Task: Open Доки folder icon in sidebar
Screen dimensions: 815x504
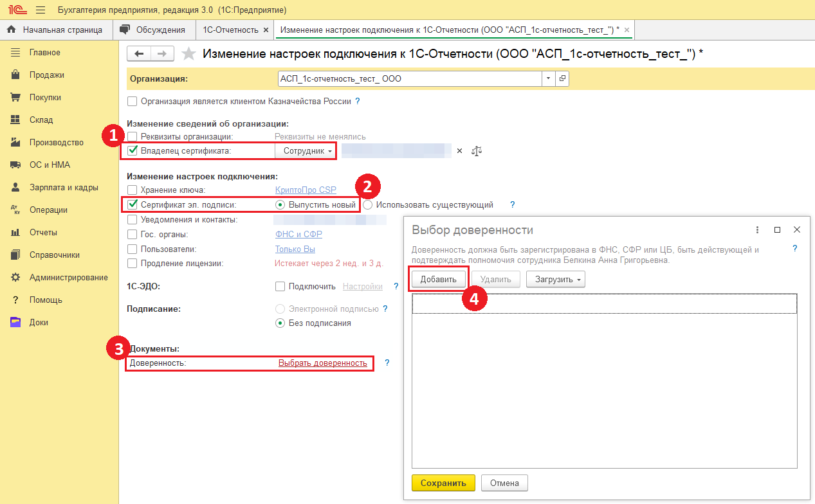Action: click(16, 322)
